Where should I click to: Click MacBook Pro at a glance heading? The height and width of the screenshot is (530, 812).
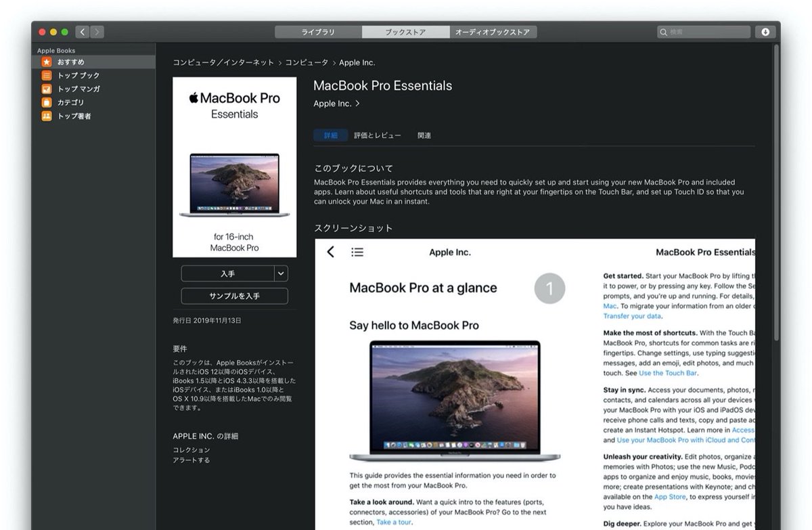tap(423, 288)
